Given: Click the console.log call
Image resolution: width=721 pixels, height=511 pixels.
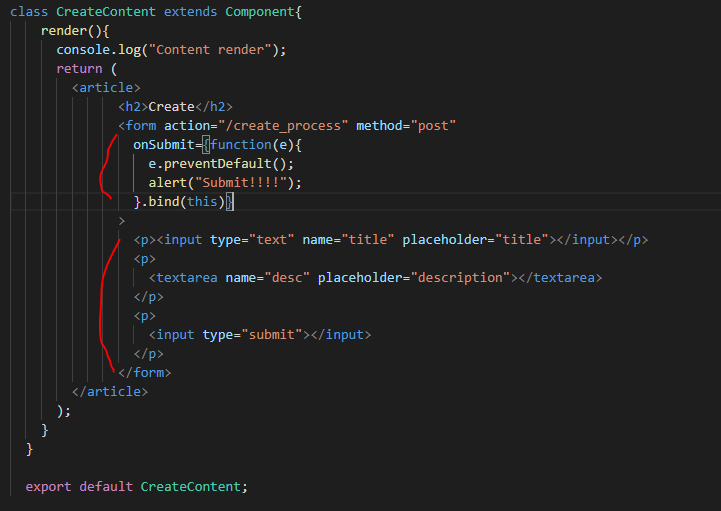Looking at the screenshot, I should point(98,50).
